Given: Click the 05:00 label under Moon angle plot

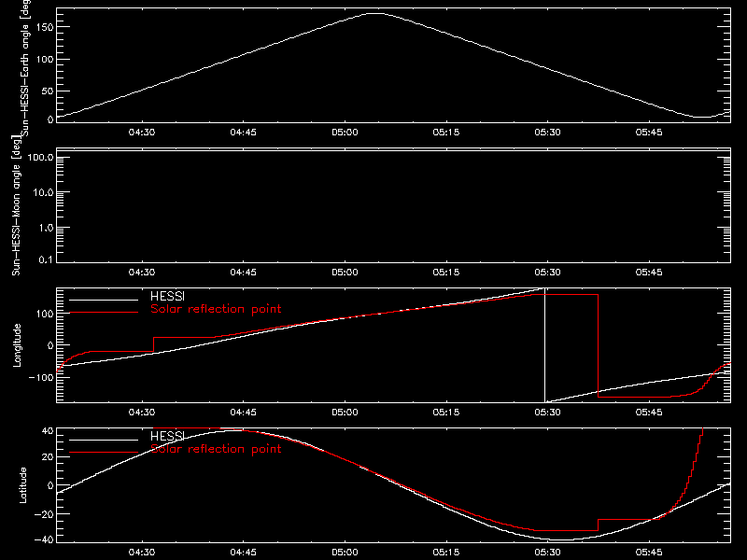Looking at the screenshot, I should click(x=345, y=273).
